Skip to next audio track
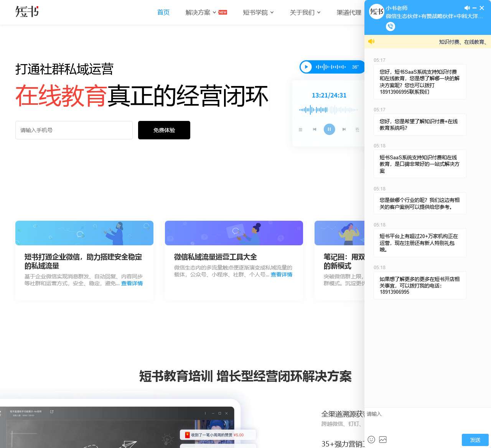This screenshot has height=448, width=491. (x=344, y=129)
